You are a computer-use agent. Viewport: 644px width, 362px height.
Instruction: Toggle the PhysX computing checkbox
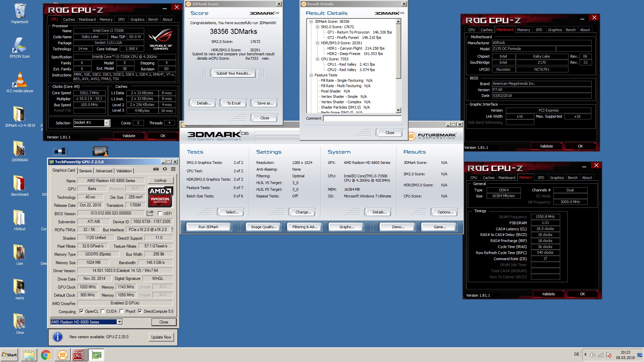coord(121,311)
